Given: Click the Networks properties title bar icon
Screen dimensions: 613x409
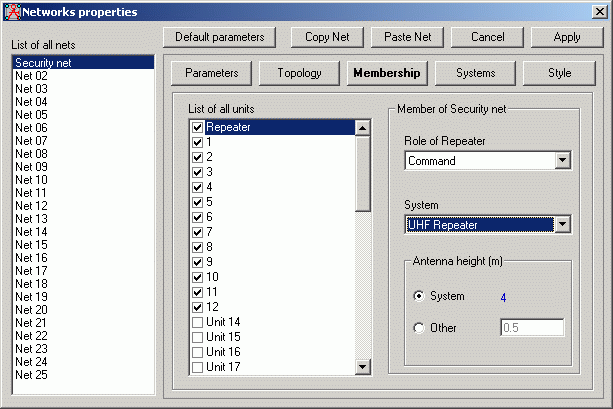Looking at the screenshot, I should (x=12, y=11).
